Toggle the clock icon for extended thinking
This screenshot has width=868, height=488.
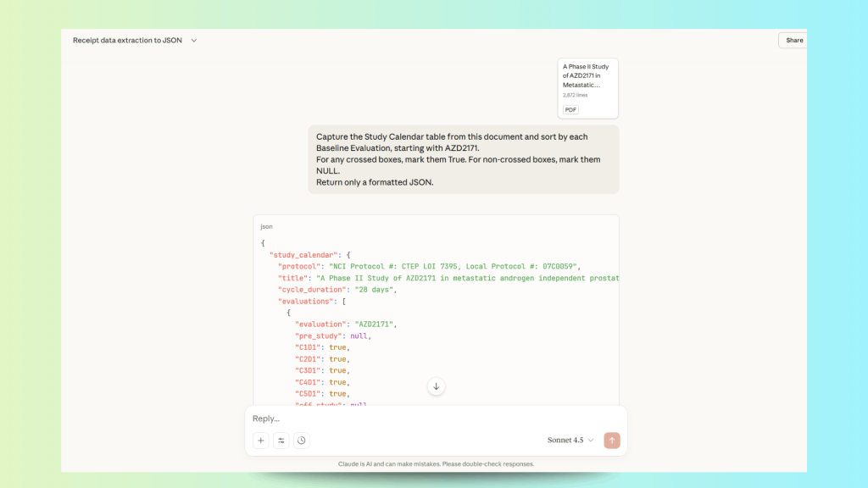tap(302, 441)
